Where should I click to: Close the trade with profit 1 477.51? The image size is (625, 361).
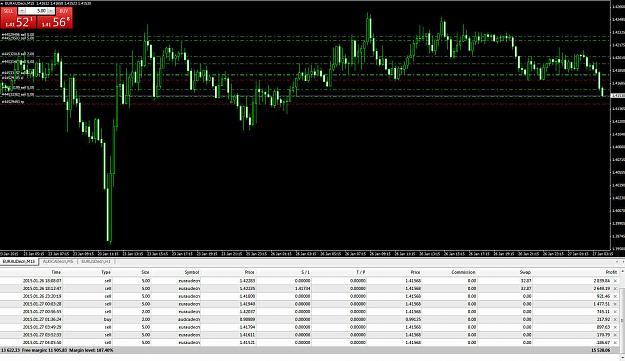click(615, 304)
